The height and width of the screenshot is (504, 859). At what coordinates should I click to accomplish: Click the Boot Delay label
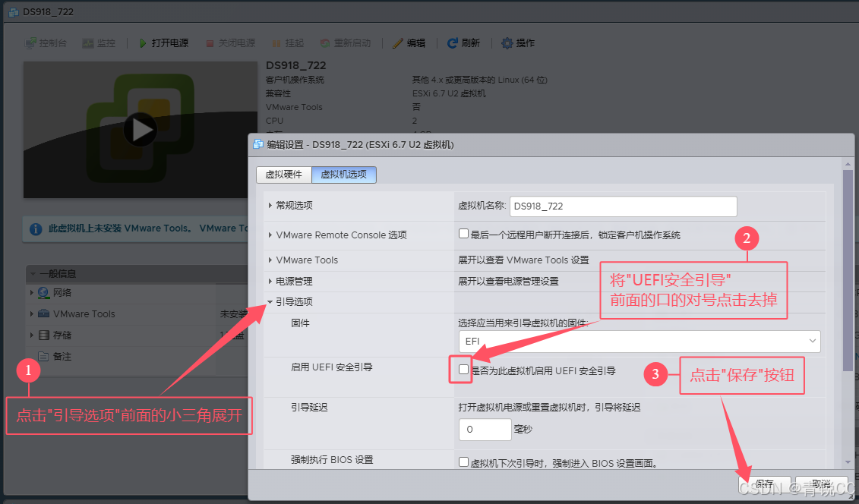309,407
